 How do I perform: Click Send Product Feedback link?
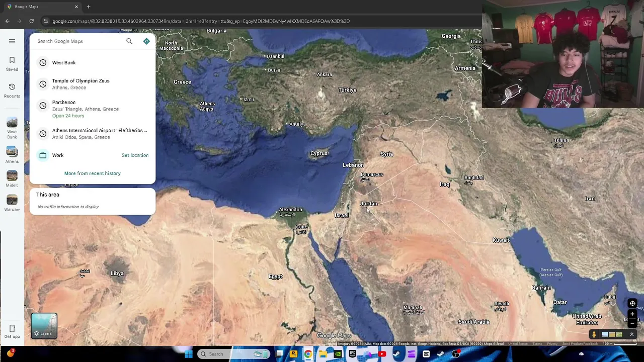coord(580,344)
